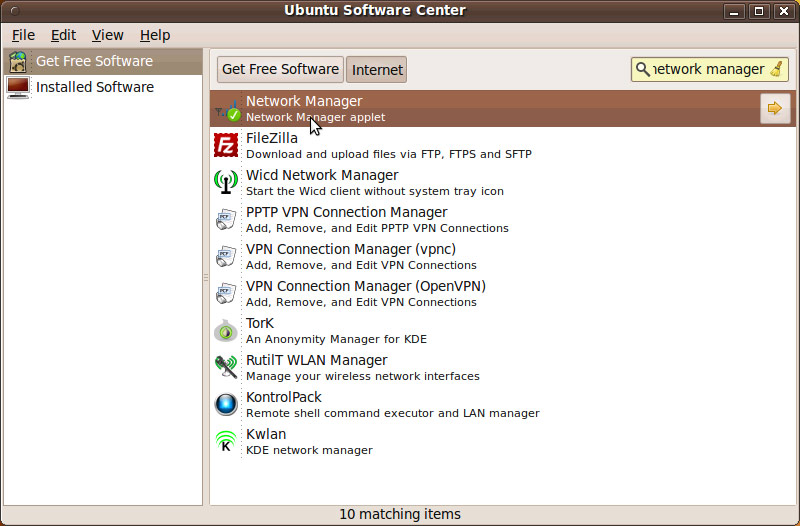800x526 pixels.
Task: Click the RutilT WLAN Manager icon
Action: coord(226,367)
